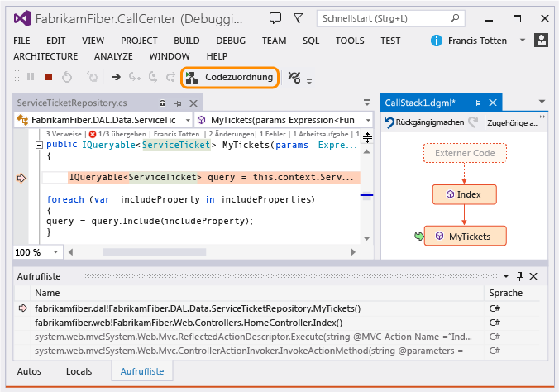Switch to the Autos tab
The height and width of the screenshot is (392, 559).
29,371
